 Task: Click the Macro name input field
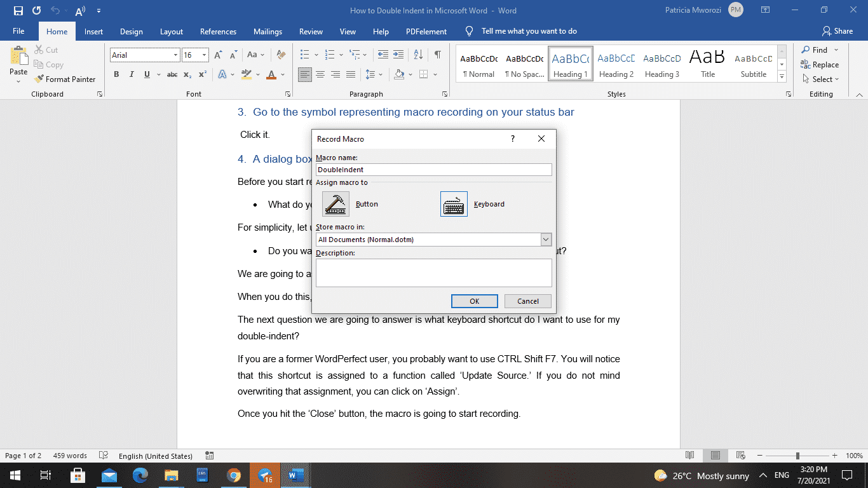[x=434, y=170]
